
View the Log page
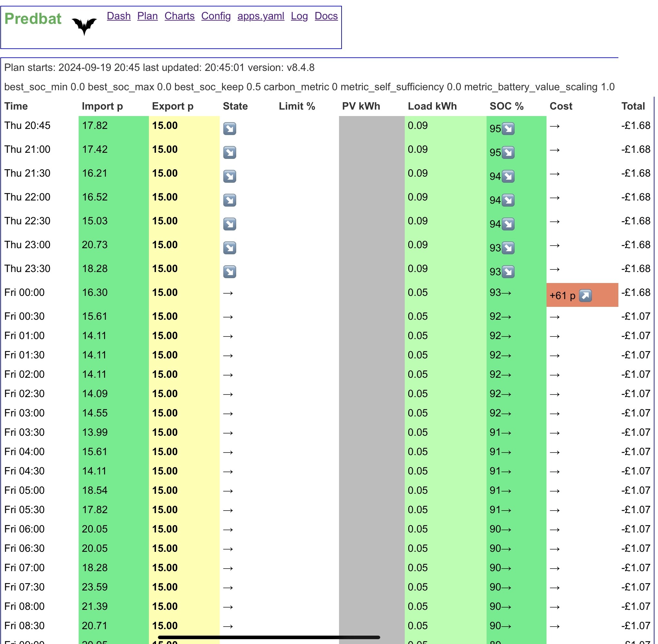(x=299, y=16)
